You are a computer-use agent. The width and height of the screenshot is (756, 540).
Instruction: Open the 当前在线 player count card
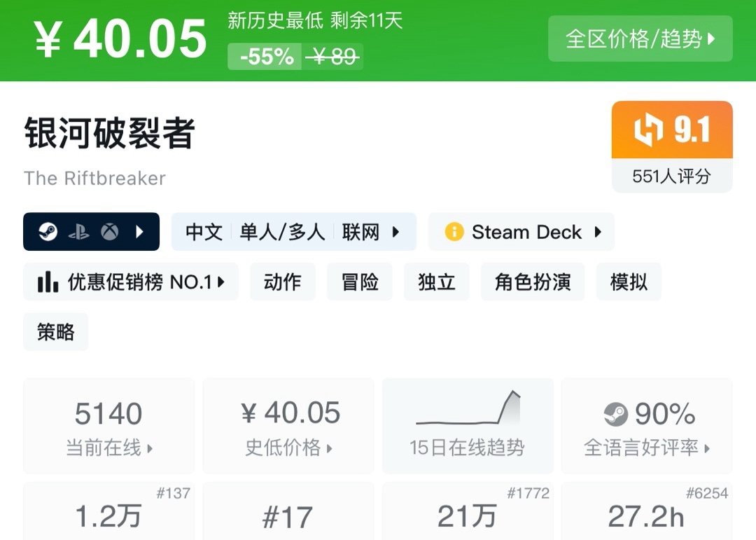(x=108, y=427)
